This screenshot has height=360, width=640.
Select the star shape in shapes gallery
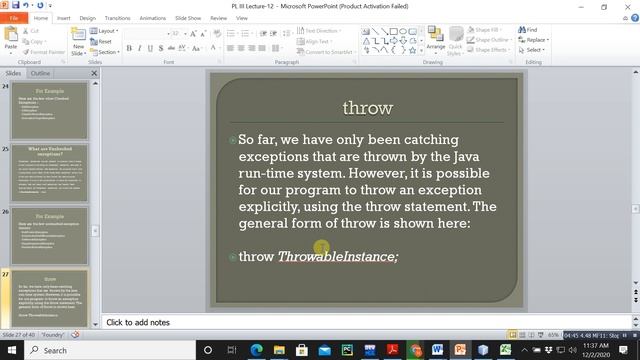pyautogui.click(x=413, y=50)
